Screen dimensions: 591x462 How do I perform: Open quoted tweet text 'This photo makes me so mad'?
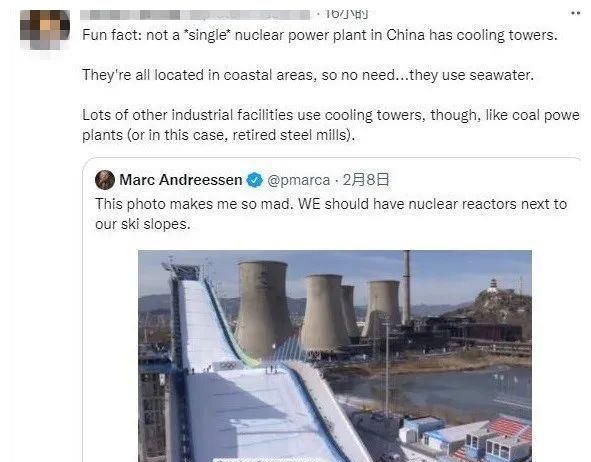coord(331,214)
